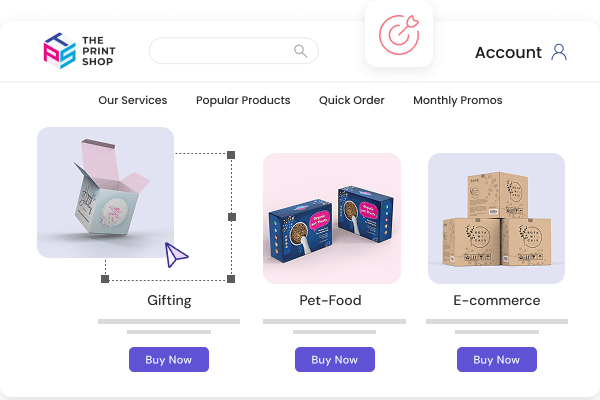600x400 pixels.
Task: Open the Monthly Promos section
Action: click(x=458, y=100)
